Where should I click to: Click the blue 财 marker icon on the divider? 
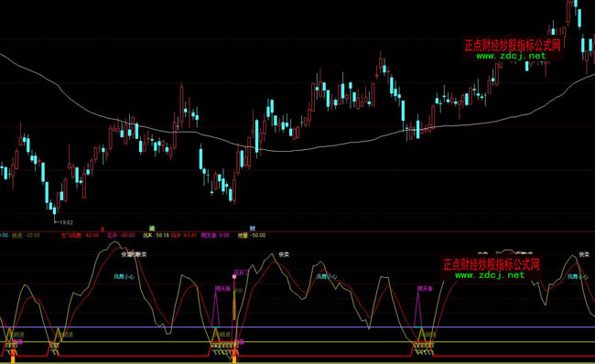(253, 229)
